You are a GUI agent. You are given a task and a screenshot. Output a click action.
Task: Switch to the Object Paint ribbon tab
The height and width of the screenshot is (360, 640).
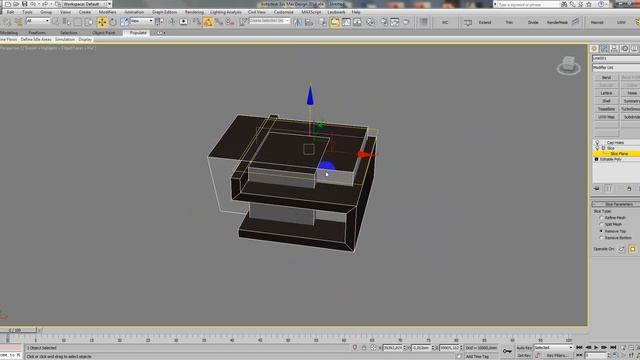[103, 33]
